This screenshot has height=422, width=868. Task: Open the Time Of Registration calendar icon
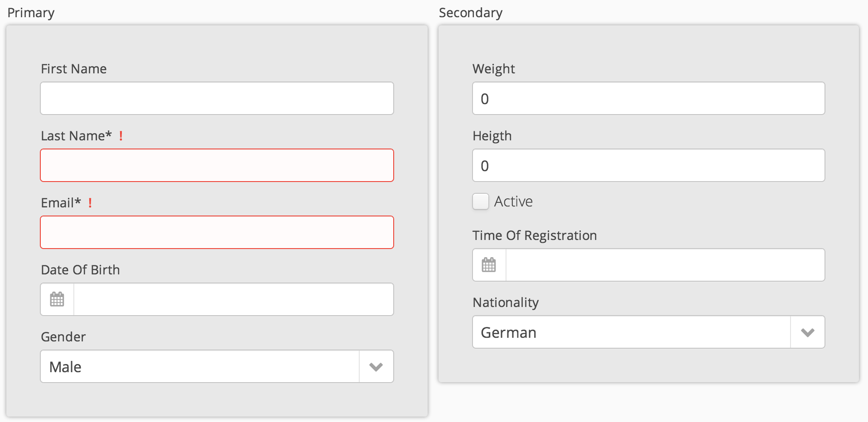489,265
